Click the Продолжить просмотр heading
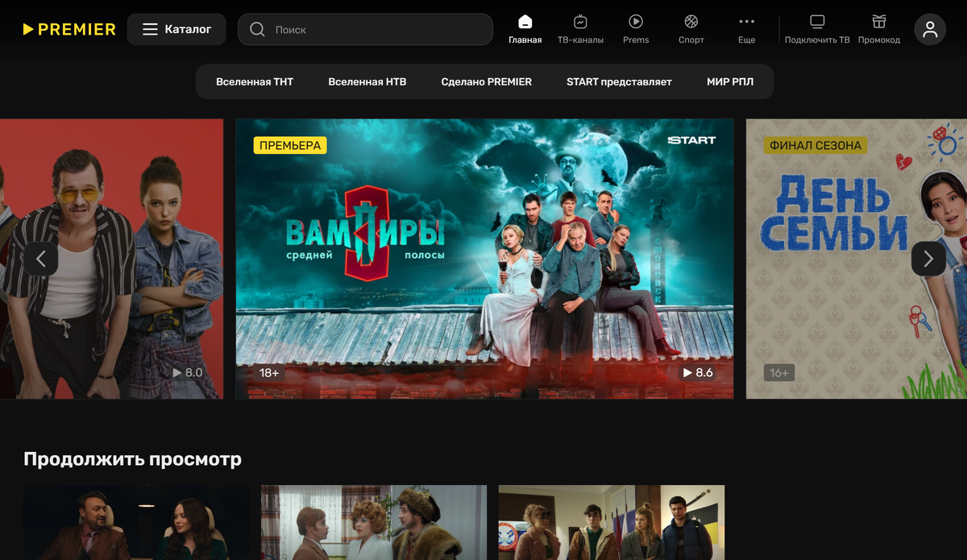The width and height of the screenshot is (967, 560). 133,459
